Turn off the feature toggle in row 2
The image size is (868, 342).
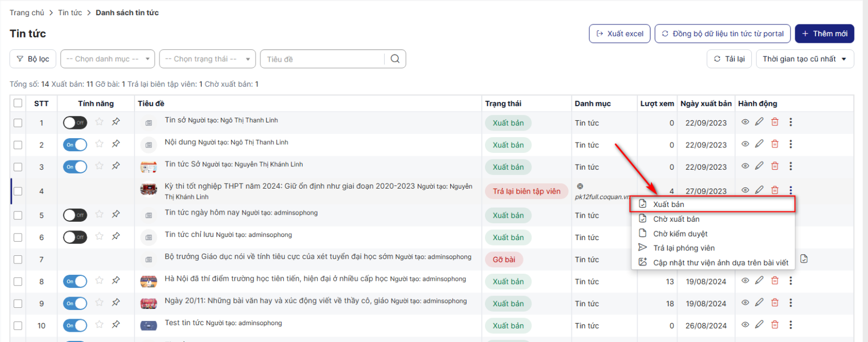(x=75, y=145)
